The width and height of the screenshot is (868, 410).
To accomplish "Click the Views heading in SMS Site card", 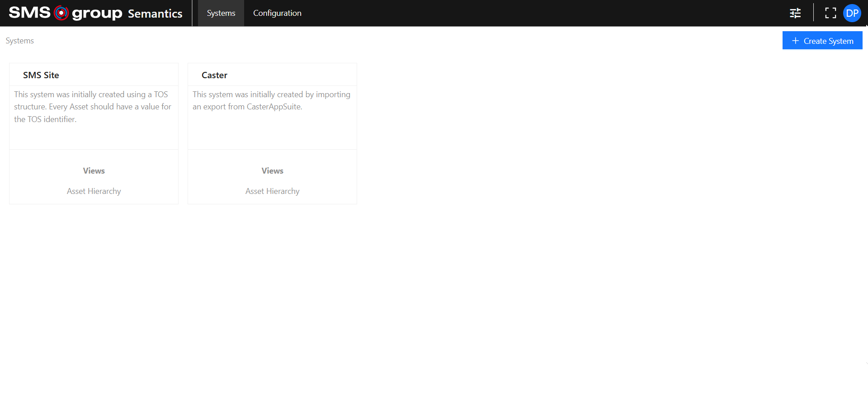I will point(94,171).
